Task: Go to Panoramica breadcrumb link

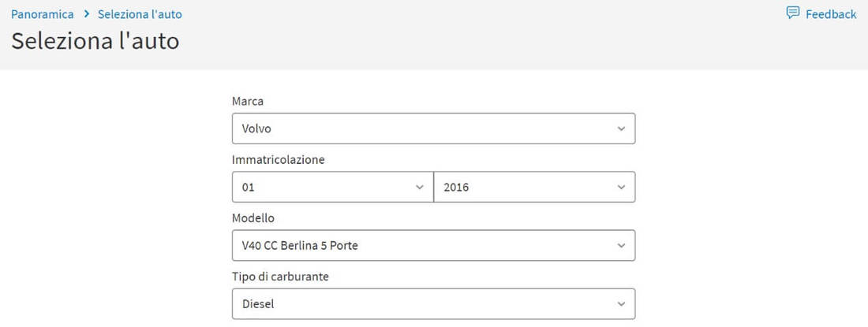Action: 42,14
